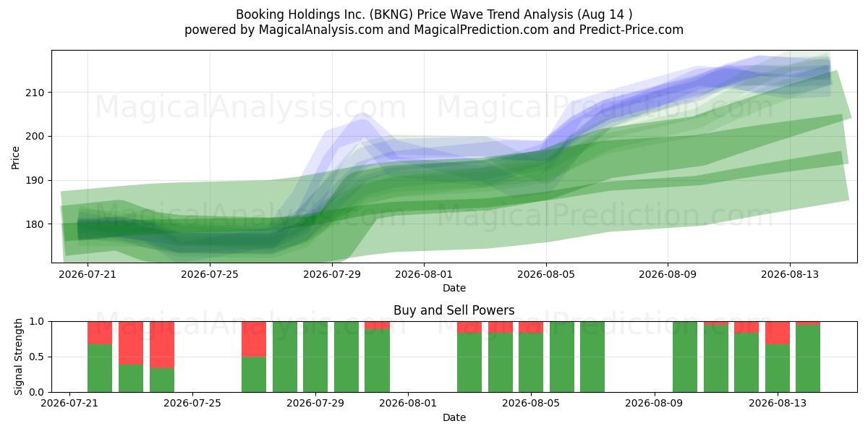
Task: Select 2026-07-25 on the signal chart axis
Action: click(x=193, y=404)
